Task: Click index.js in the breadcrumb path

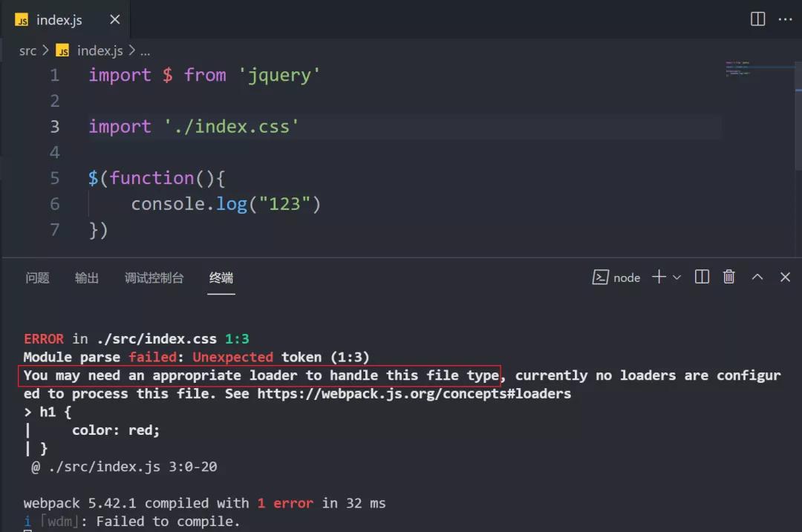Action: coord(100,50)
